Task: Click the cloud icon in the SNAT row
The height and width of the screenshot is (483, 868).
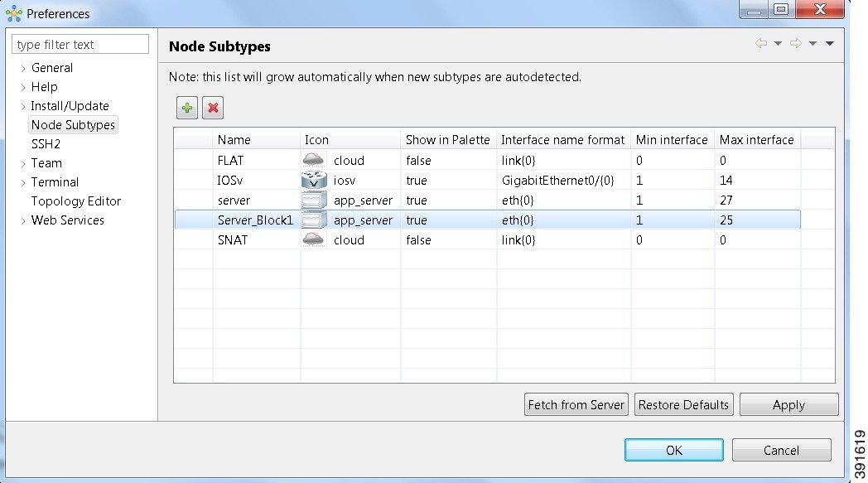Action: click(x=312, y=240)
